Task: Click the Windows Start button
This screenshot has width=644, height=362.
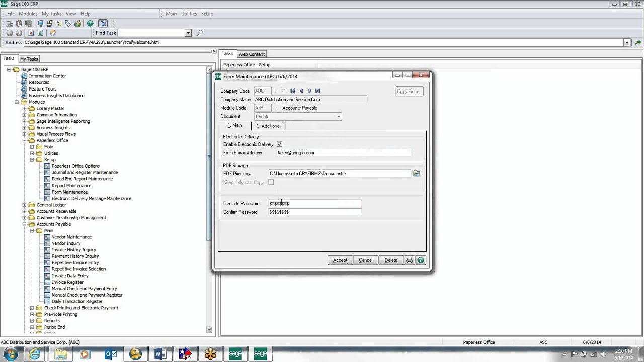Action: [10, 354]
